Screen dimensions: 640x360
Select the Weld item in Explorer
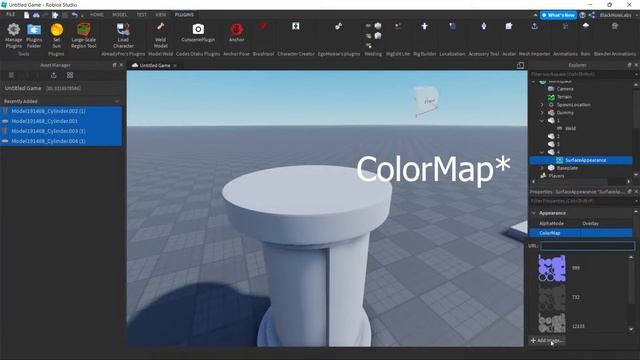point(570,129)
